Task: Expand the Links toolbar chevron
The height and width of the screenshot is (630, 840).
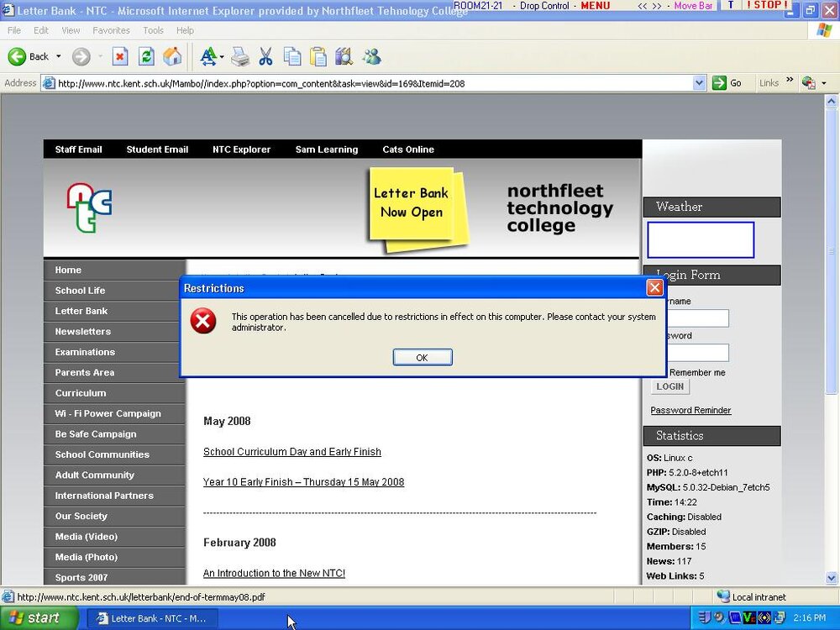Action: tap(790, 80)
